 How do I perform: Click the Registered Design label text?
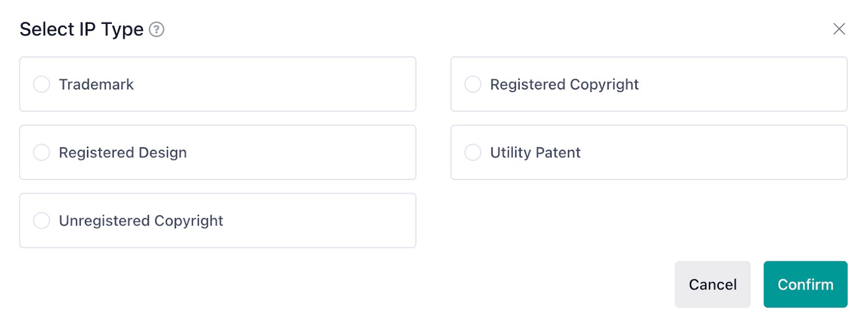pyautogui.click(x=123, y=152)
